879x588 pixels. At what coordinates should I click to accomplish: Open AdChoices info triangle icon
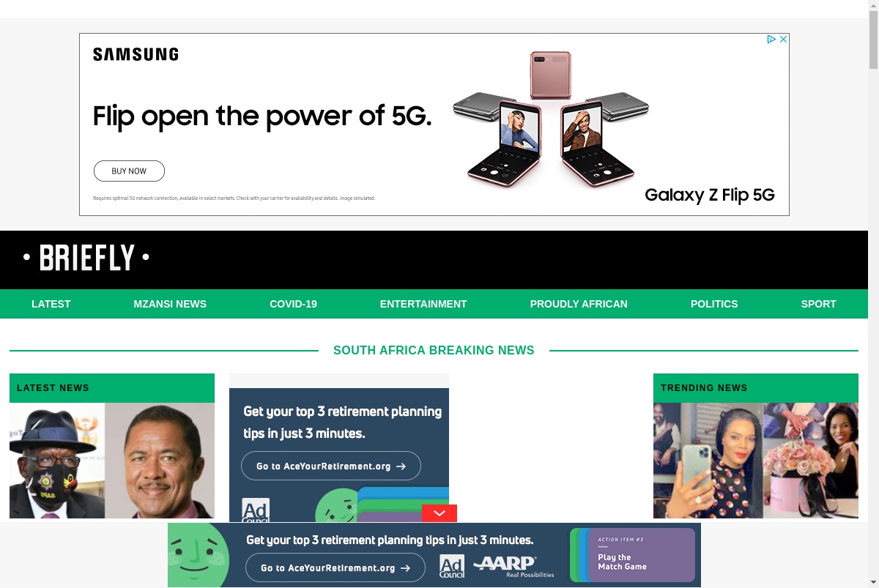click(x=771, y=40)
